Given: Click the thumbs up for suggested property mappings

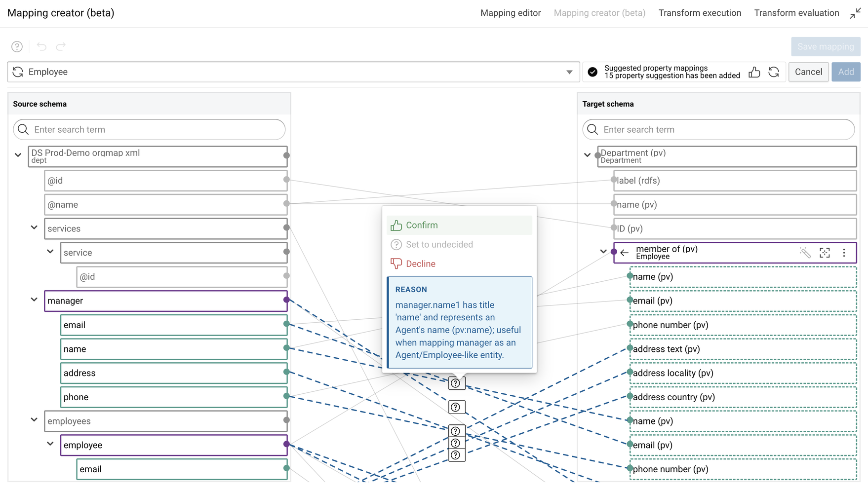Looking at the screenshot, I should pyautogui.click(x=754, y=72).
